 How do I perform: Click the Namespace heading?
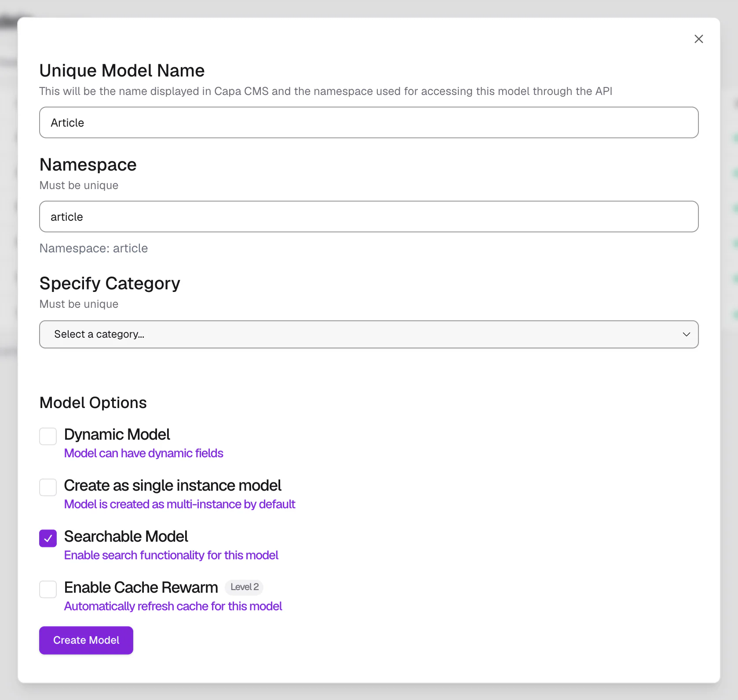coord(88,165)
